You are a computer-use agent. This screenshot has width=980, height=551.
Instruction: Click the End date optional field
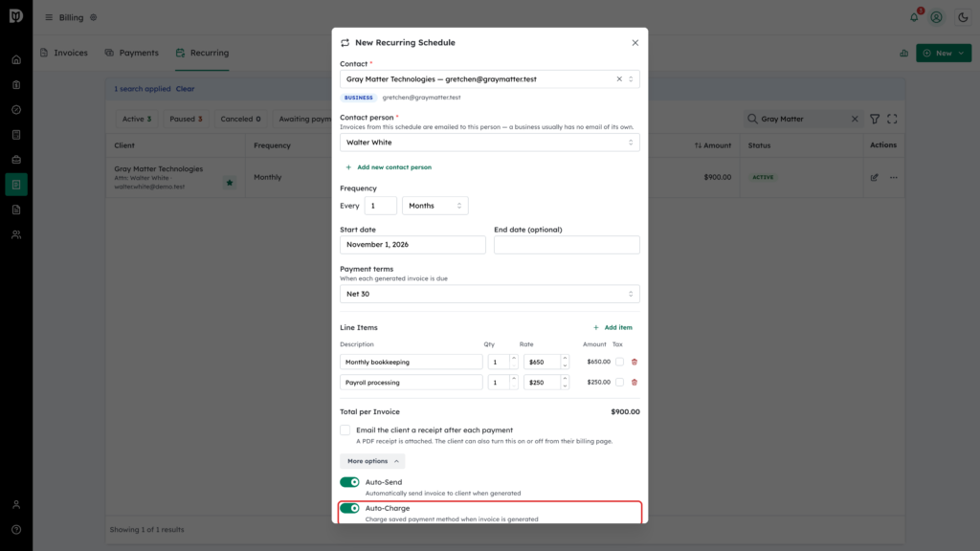(x=567, y=245)
